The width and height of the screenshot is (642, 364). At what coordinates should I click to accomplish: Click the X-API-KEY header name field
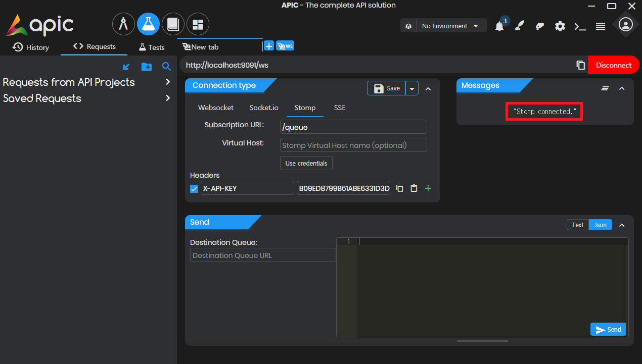247,188
